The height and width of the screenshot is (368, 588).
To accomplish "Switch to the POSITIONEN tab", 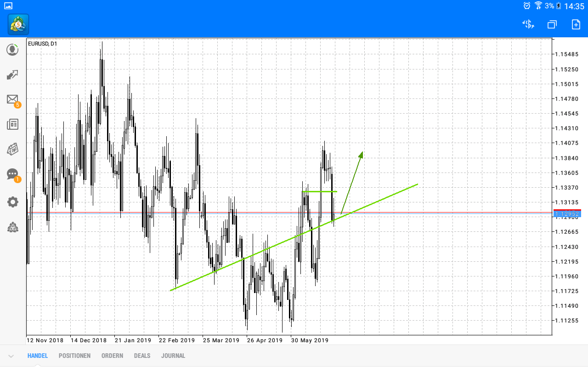I will (74, 356).
